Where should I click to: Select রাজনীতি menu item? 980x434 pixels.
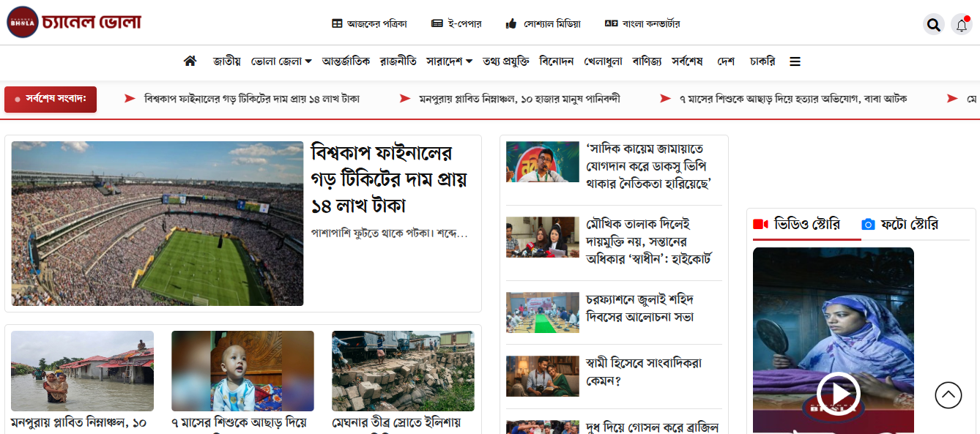pyautogui.click(x=398, y=61)
